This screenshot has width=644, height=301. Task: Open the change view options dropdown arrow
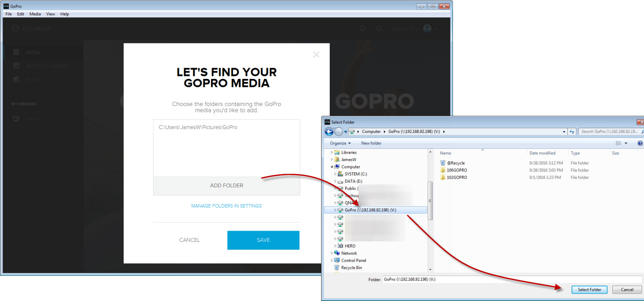click(626, 143)
